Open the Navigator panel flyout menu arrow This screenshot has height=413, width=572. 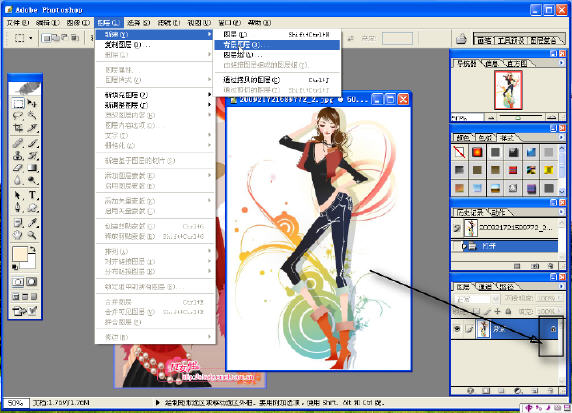click(x=562, y=63)
